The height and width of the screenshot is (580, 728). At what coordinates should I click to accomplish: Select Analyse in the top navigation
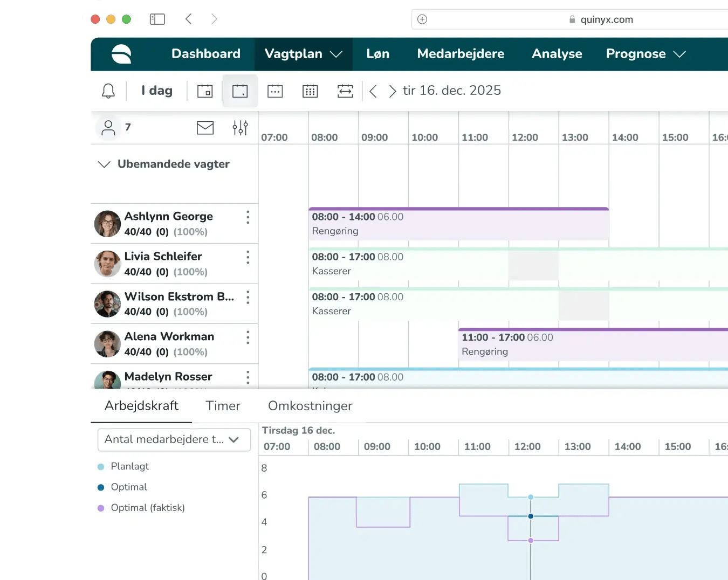point(557,54)
